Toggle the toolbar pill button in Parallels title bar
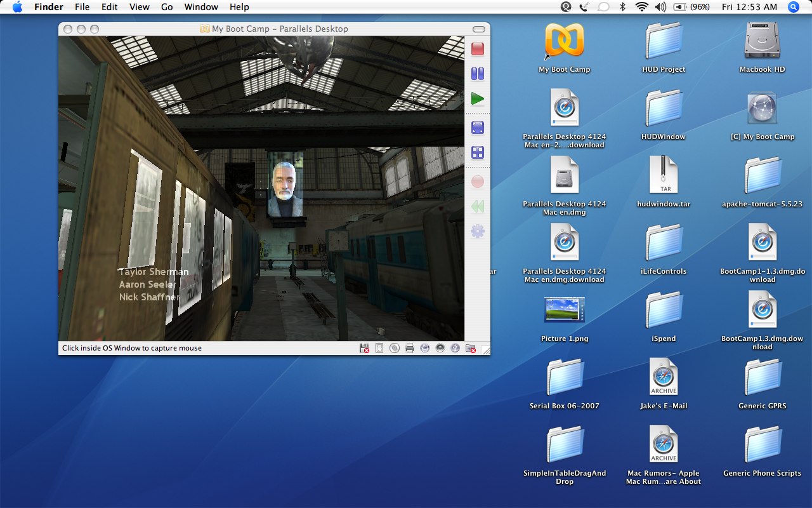812x508 pixels. click(x=479, y=29)
